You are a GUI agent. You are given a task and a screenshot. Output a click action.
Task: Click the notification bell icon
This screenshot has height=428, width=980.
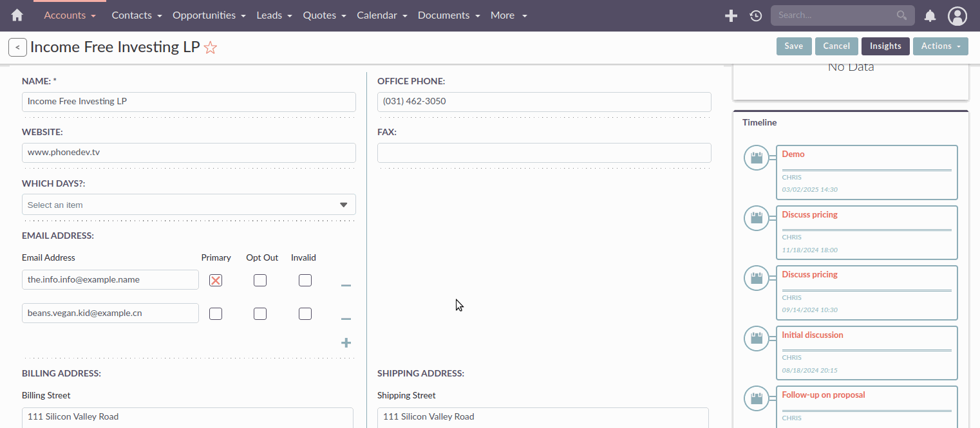pyautogui.click(x=930, y=15)
